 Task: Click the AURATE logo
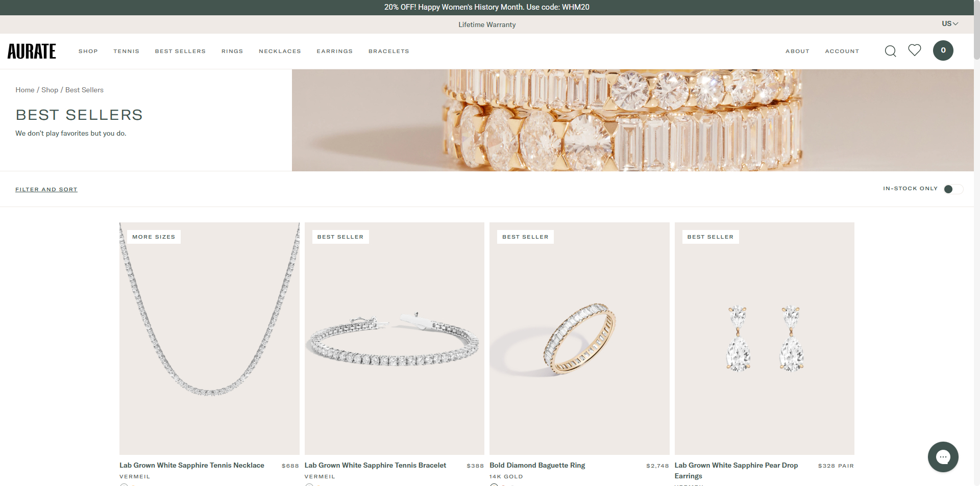pos(32,52)
